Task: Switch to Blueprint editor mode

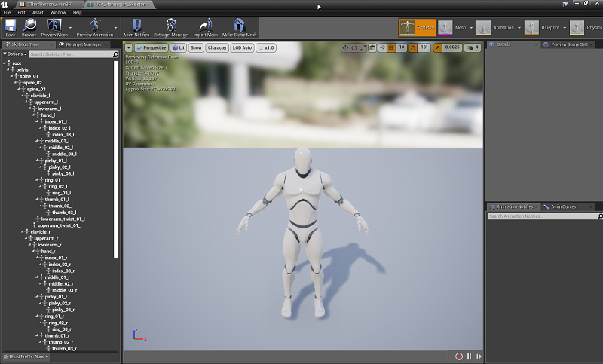Action: click(x=543, y=28)
